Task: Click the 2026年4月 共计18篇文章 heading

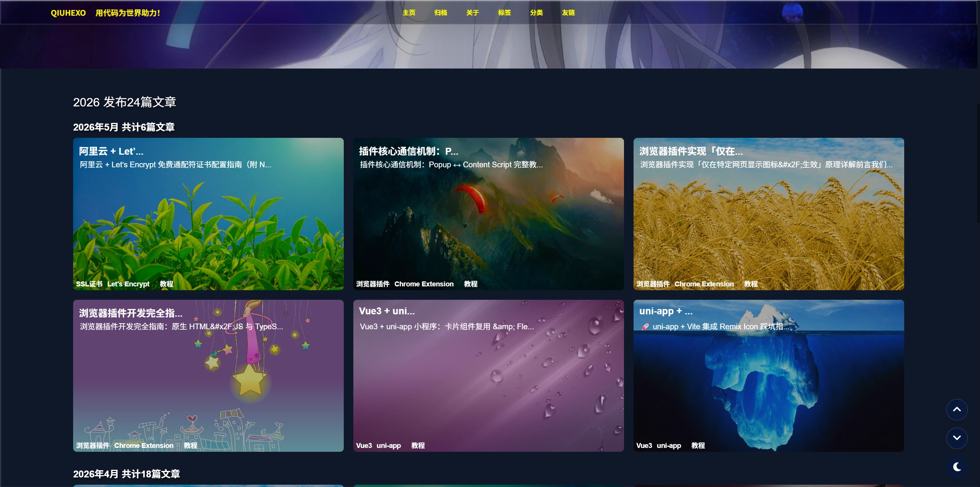Action: pos(126,474)
